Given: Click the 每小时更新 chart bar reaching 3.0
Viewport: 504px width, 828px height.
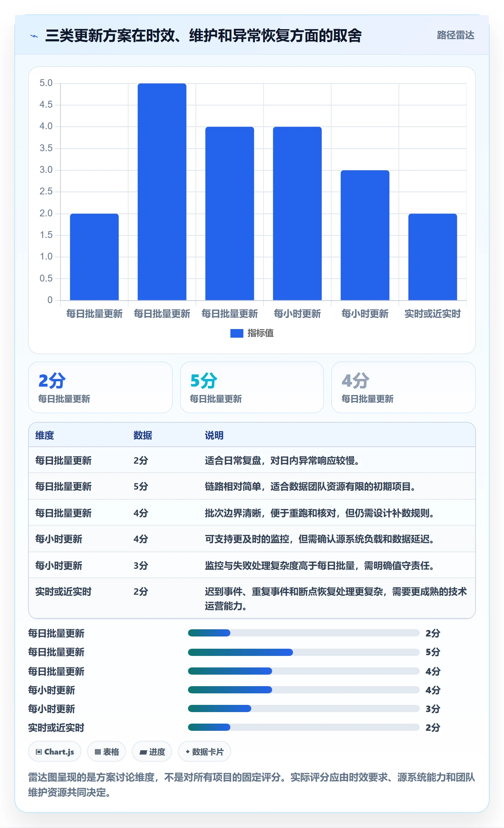Looking at the screenshot, I should pos(365,235).
